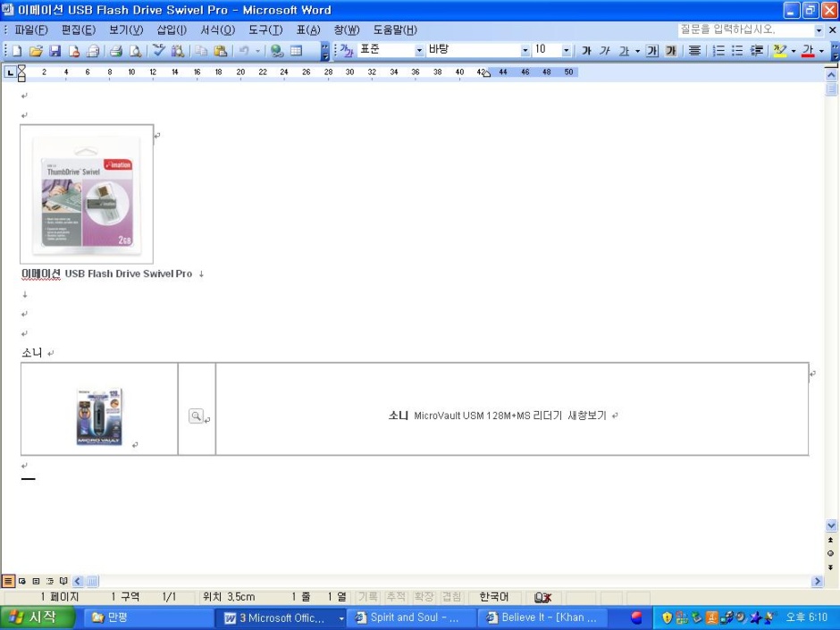Print the document
Image resolution: width=840 pixels, height=630 pixels.
[x=115, y=51]
